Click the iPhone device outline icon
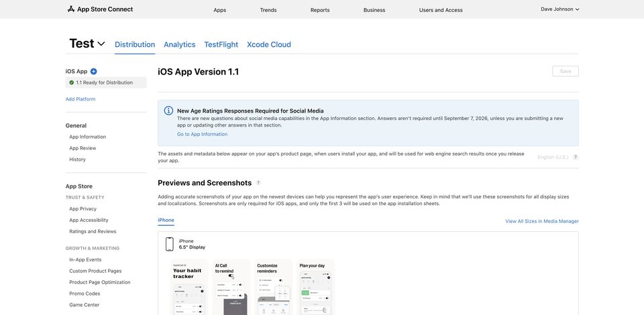This screenshot has width=644, height=315. pyautogui.click(x=169, y=244)
